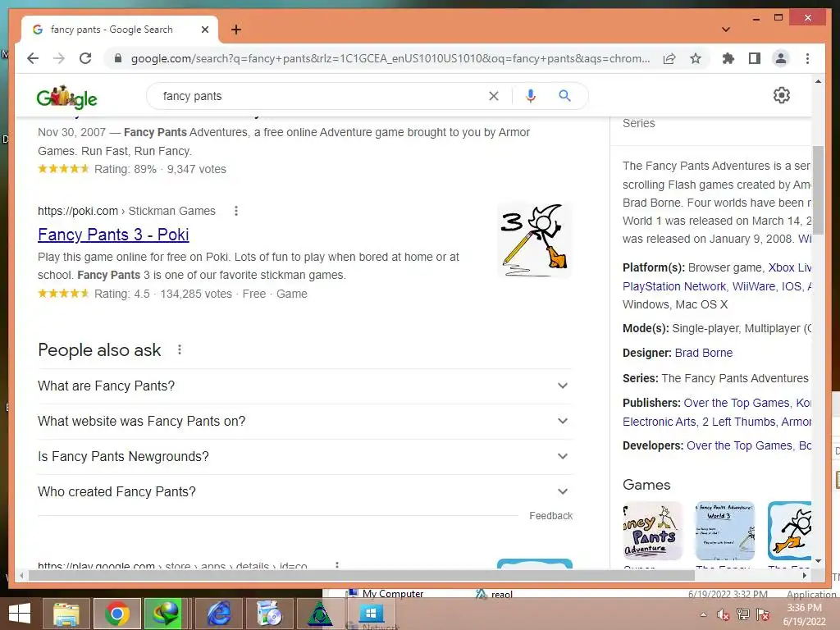
Task: Click the Feedback link
Action: point(550,516)
